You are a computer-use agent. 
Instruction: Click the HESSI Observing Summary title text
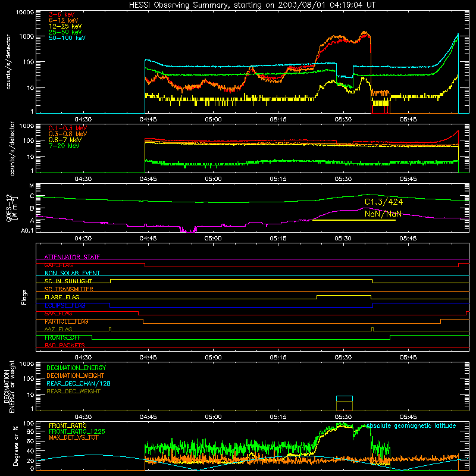tap(252, 5)
